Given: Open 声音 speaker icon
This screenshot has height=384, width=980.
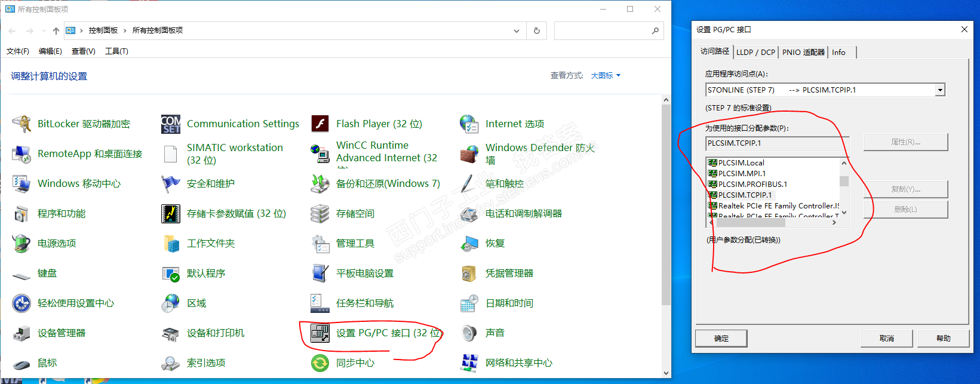Looking at the screenshot, I should point(469,333).
